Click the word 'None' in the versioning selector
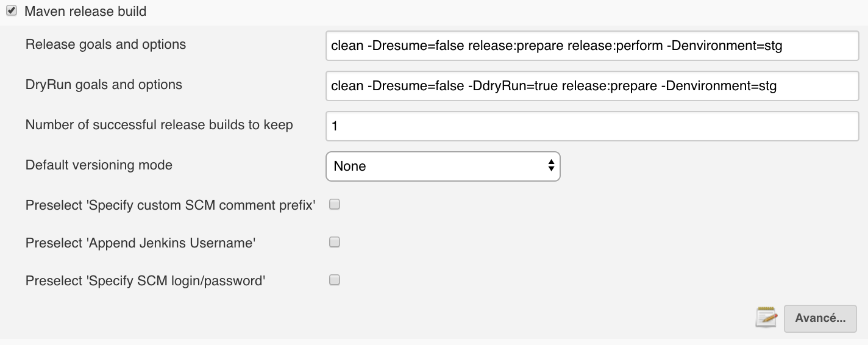 point(350,166)
